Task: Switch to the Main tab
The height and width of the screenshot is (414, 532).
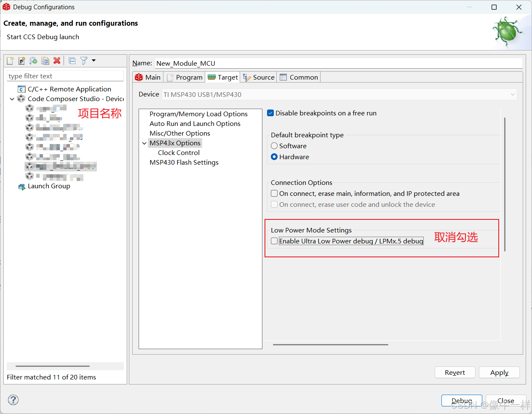Action: tap(147, 77)
